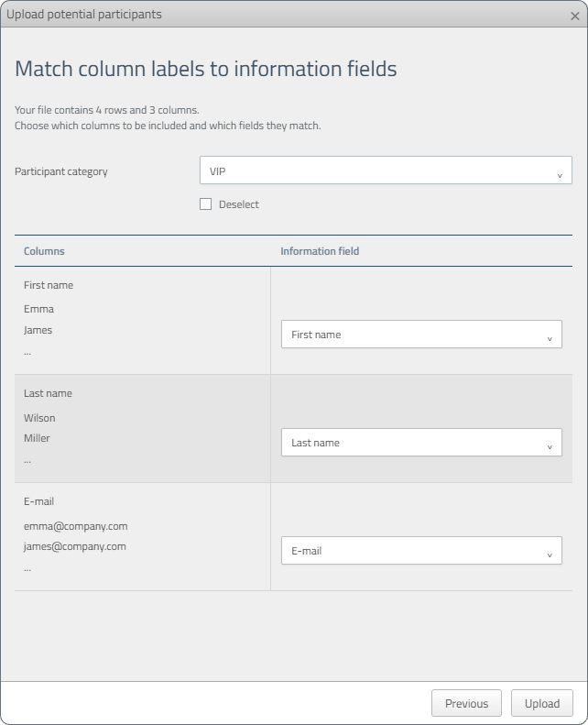This screenshot has height=725, width=588.
Task: Click the Previous button
Action: [x=466, y=703]
